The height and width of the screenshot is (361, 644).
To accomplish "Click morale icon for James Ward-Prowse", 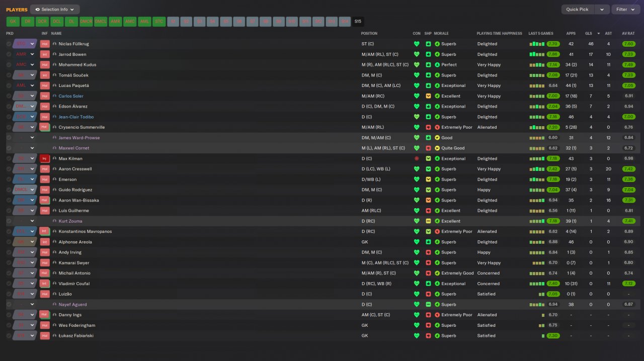I will coord(437,138).
